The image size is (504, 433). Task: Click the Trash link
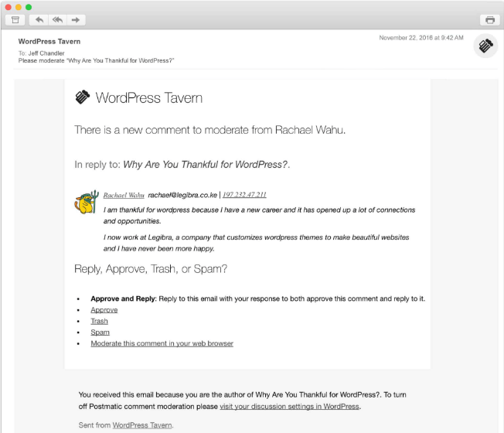click(99, 321)
